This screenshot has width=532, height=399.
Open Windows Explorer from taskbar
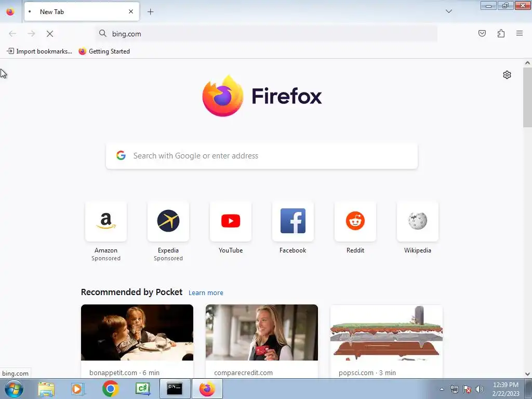coord(46,389)
